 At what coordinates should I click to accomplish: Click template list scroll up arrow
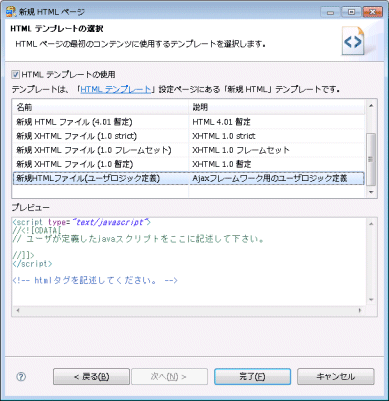click(x=371, y=106)
